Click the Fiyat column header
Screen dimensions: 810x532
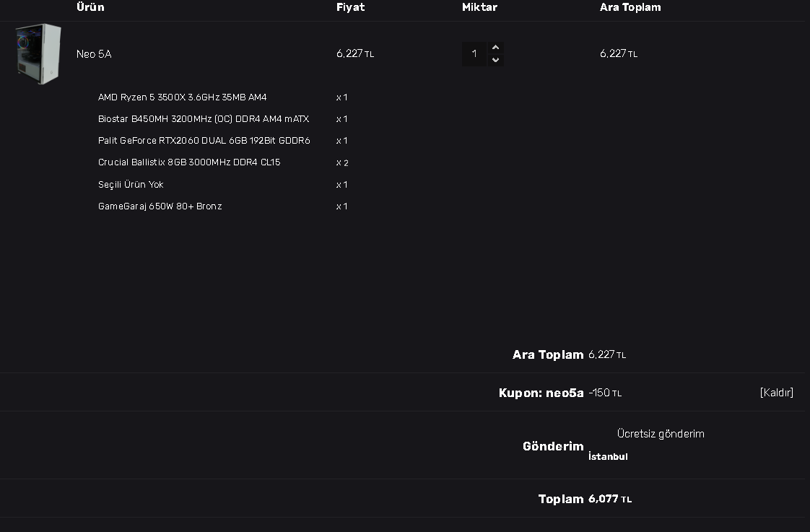[350, 7]
